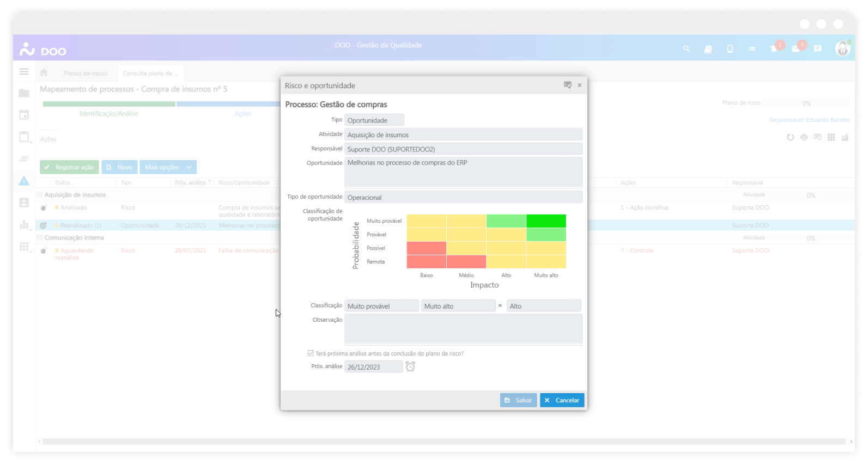The image size is (868, 465).
Task: Click the chart icon above the table
Action: point(845,137)
